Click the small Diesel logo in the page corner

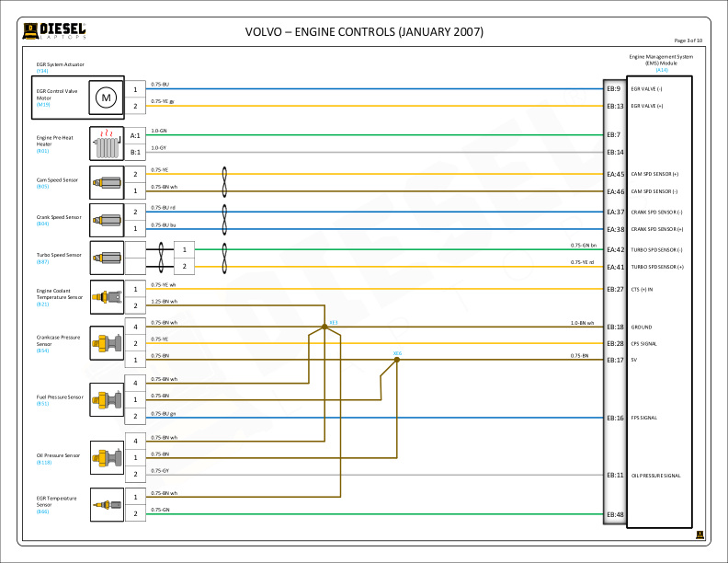(700, 535)
